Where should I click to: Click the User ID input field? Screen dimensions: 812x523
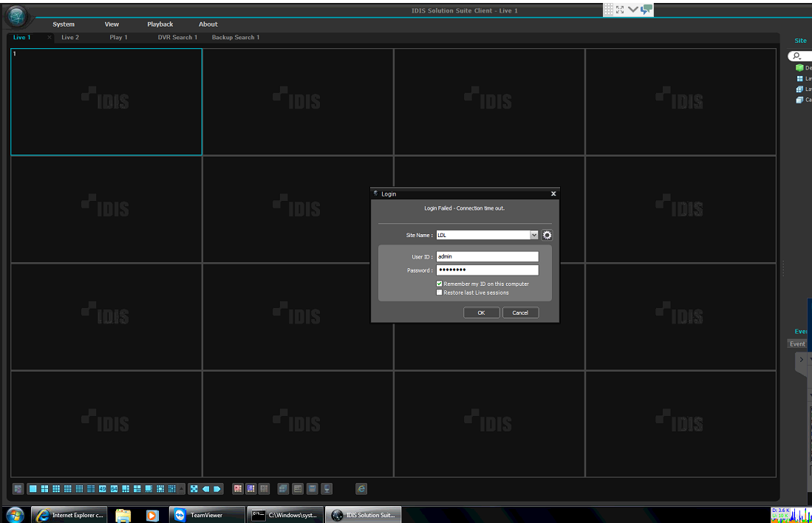488,257
